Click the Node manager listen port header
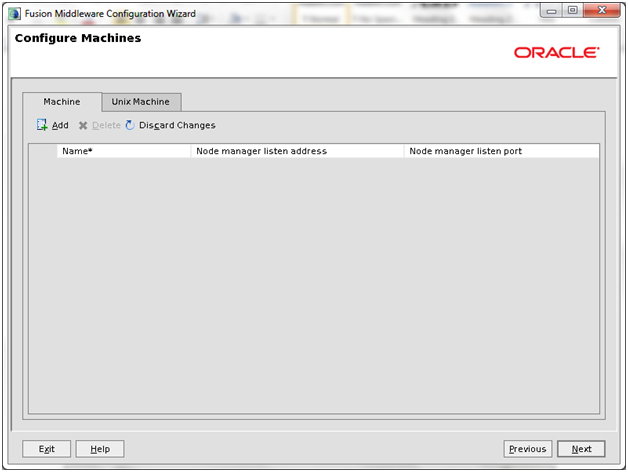Image resolution: width=628 pixels, height=472 pixels. pyautogui.click(x=501, y=151)
